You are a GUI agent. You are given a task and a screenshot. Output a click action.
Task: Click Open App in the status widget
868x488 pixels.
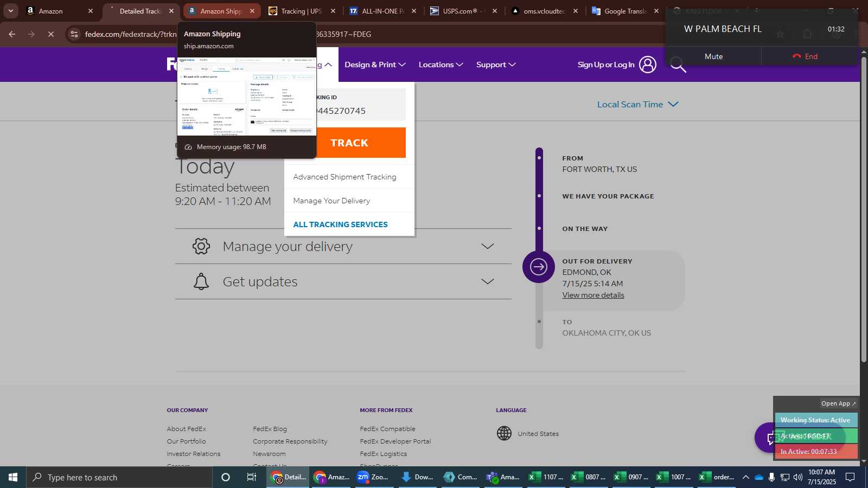pyautogui.click(x=838, y=403)
